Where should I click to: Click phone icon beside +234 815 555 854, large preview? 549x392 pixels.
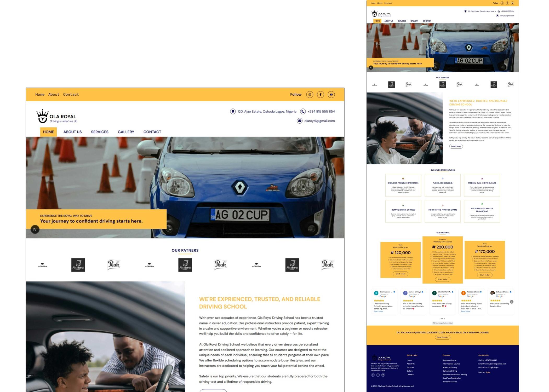click(303, 112)
